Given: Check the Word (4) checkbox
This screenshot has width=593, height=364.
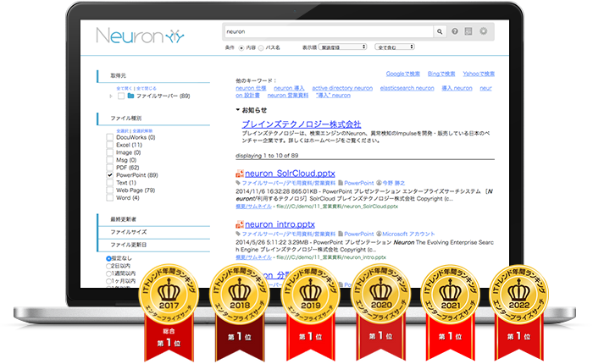Looking at the screenshot, I should pos(109,198).
